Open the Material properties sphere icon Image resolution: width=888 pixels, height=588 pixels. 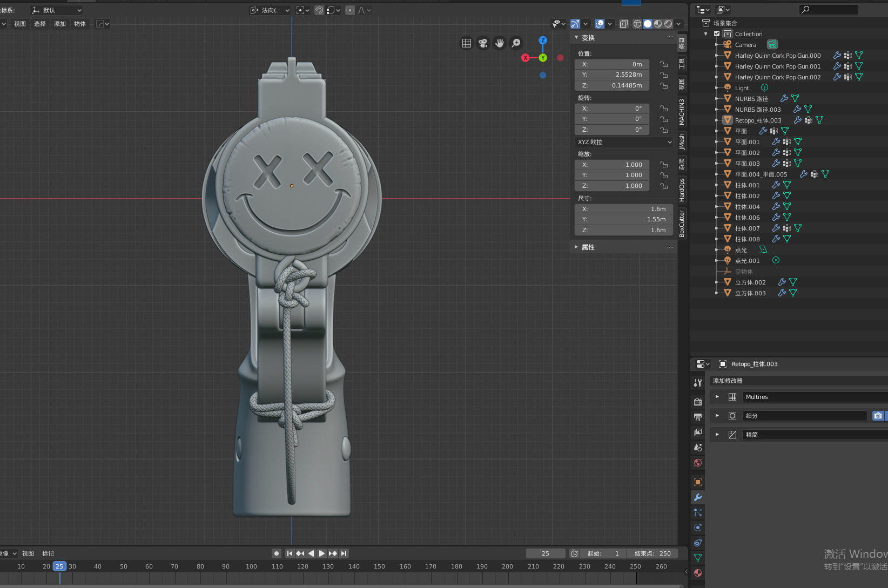[698, 573]
